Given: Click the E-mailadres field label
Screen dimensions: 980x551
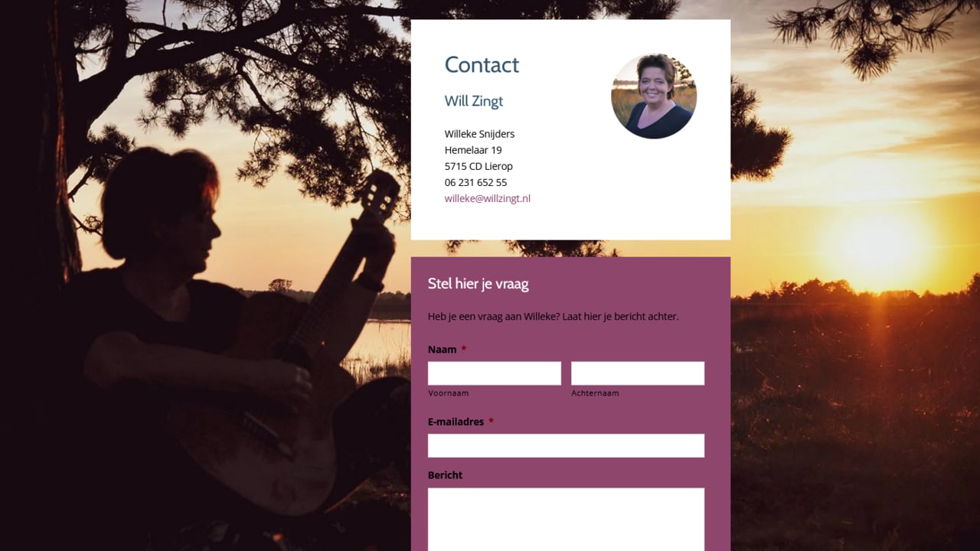Looking at the screenshot, I should (x=456, y=422).
